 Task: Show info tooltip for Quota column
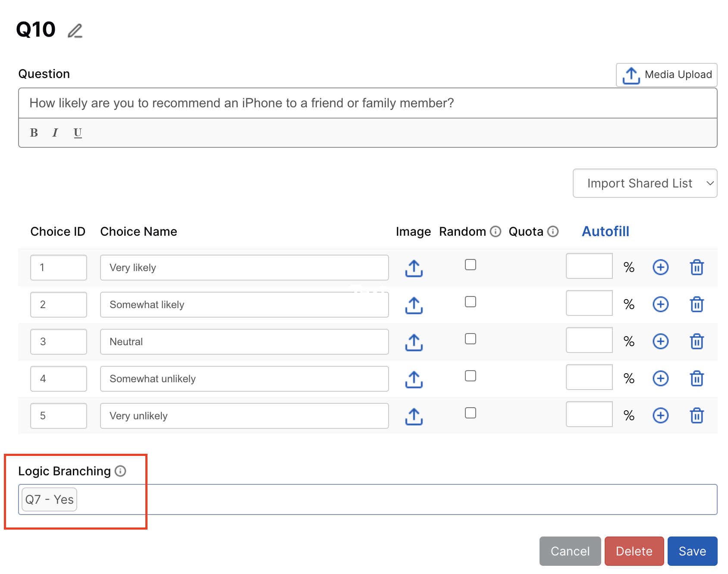coord(553,232)
